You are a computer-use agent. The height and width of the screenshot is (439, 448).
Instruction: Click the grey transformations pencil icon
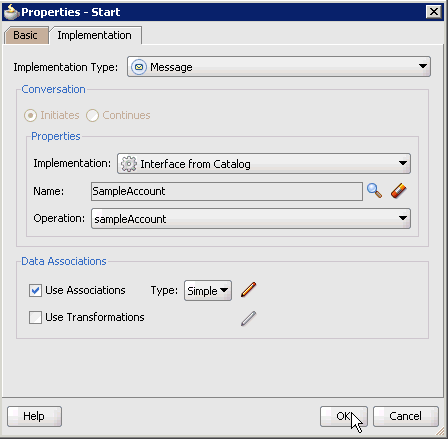coord(248,318)
